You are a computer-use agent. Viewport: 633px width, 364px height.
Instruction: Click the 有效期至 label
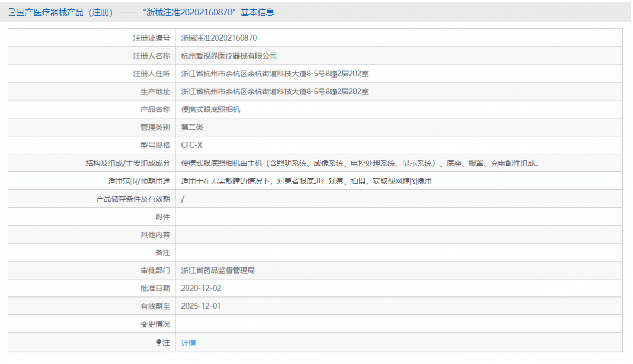tap(155, 307)
